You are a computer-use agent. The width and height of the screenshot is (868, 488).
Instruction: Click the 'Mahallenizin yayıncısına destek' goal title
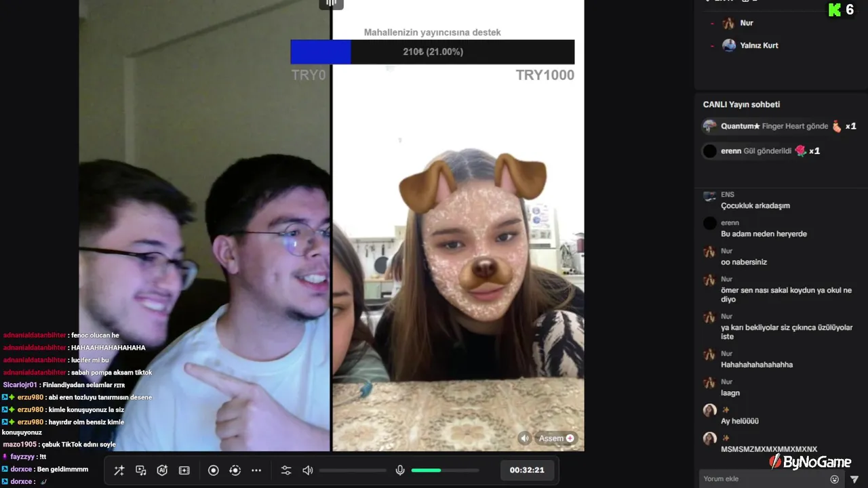pyautogui.click(x=433, y=33)
